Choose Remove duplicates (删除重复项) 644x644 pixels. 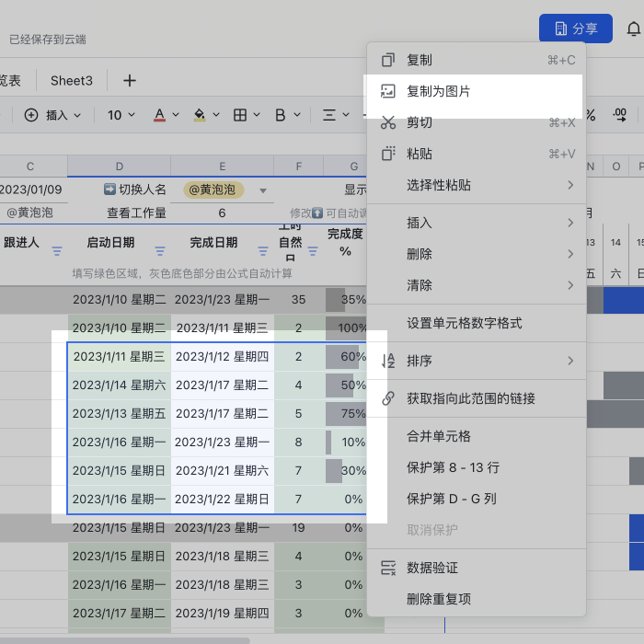pos(477,599)
